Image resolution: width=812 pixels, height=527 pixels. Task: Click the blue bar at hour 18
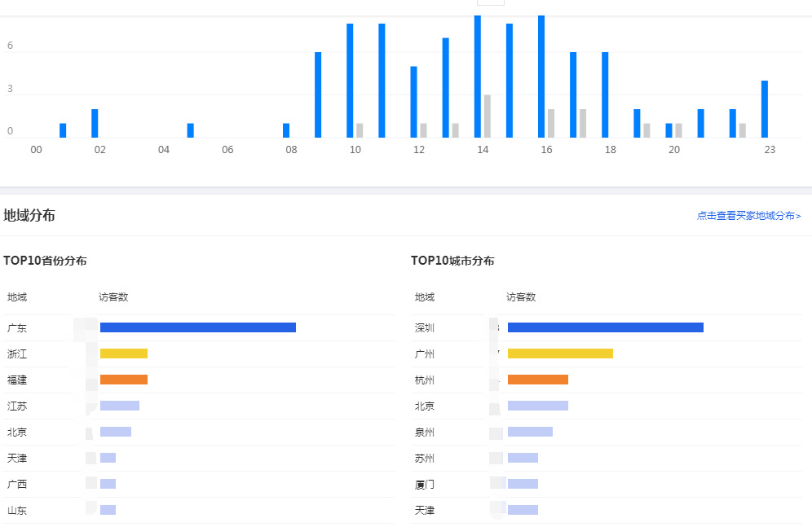(x=605, y=94)
